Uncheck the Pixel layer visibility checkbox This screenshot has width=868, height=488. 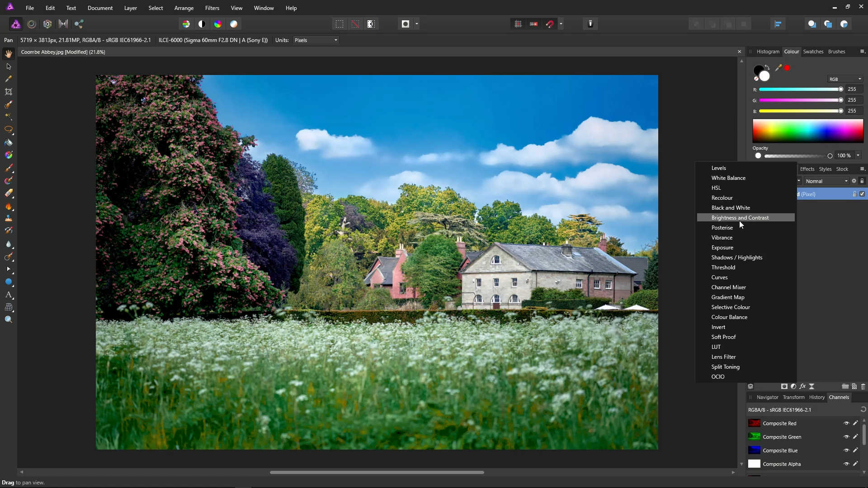(x=862, y=194)
